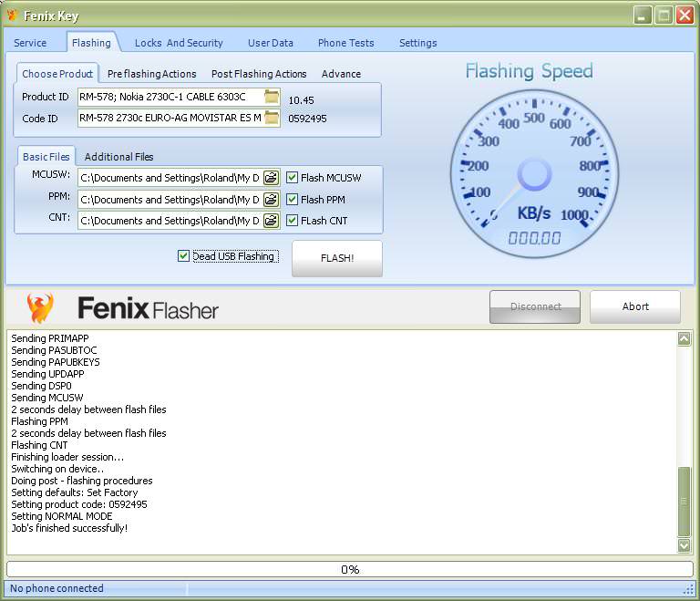Open file browse icon for PPM
Viewport: 700px width, 601px height.
point(271,200)
